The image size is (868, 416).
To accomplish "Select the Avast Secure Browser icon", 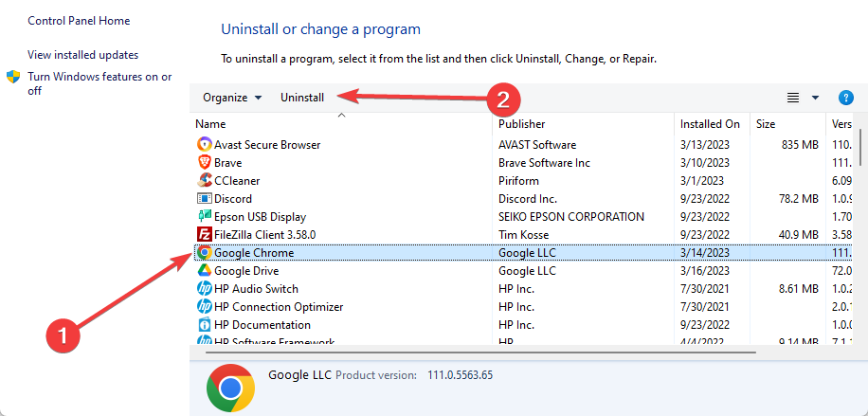I will tap(205, 145).
